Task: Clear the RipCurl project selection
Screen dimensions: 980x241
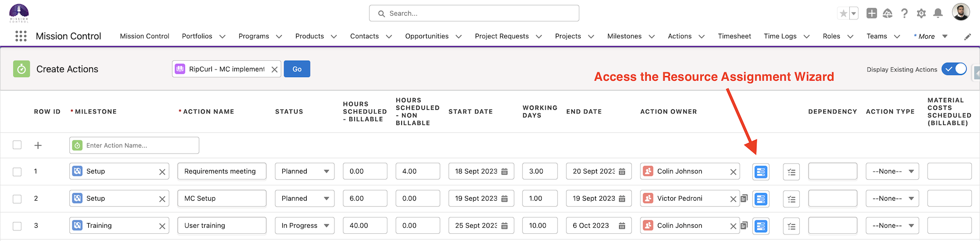Action: pos(275,69)
